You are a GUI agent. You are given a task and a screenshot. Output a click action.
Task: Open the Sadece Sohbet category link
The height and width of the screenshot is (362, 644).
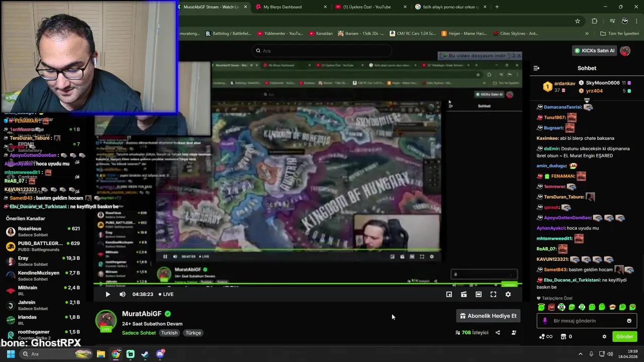[139, 333]
